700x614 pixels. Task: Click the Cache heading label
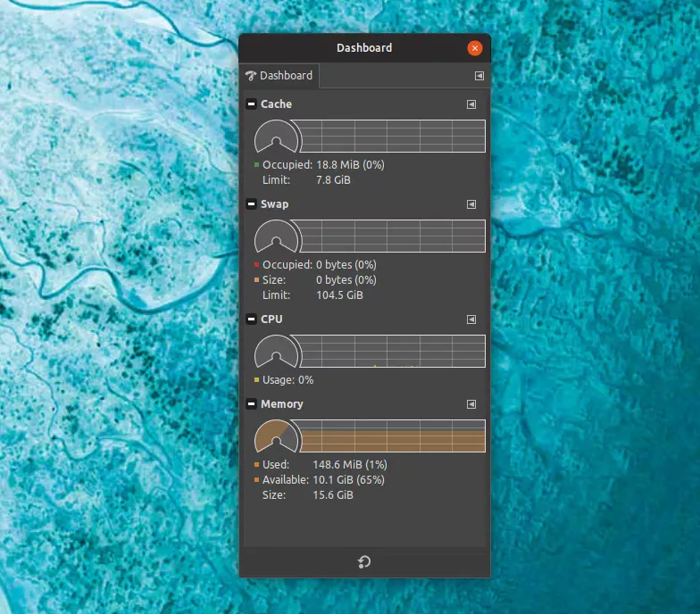(277, 104)
